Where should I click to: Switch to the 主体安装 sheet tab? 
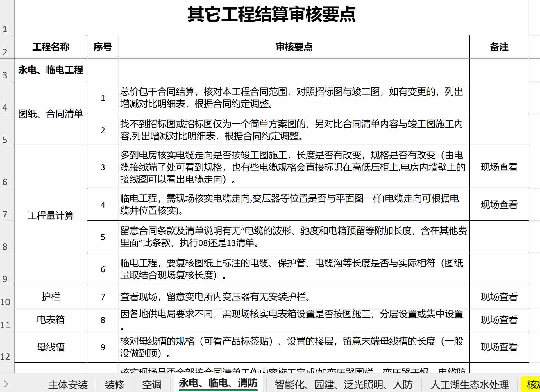68,385
